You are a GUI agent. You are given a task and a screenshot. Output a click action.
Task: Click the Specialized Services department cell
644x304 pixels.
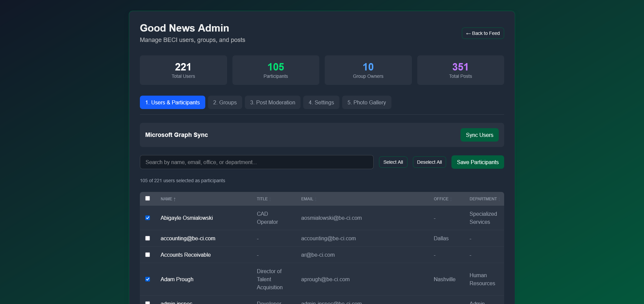[x=483, y=218]
